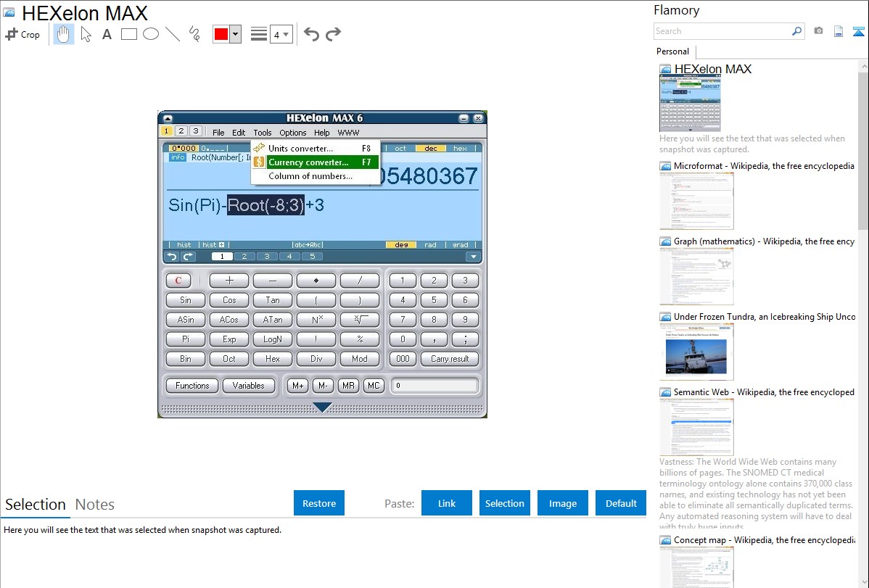This screenshot has width=869, height=588.
Task: Click the calculator root button
Action: 360,320
